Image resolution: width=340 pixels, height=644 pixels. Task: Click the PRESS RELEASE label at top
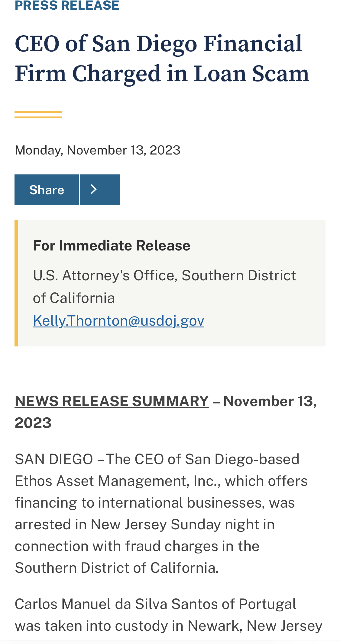[67, 5]
